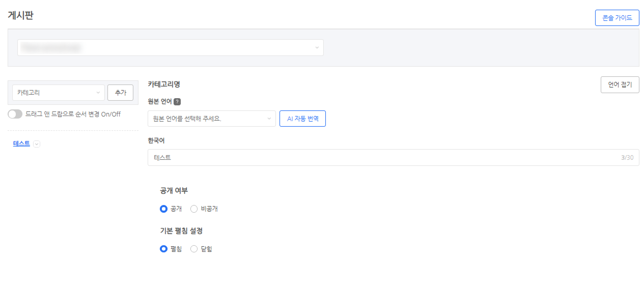Expand the chevron icon next to 테스트

(37, 144)
